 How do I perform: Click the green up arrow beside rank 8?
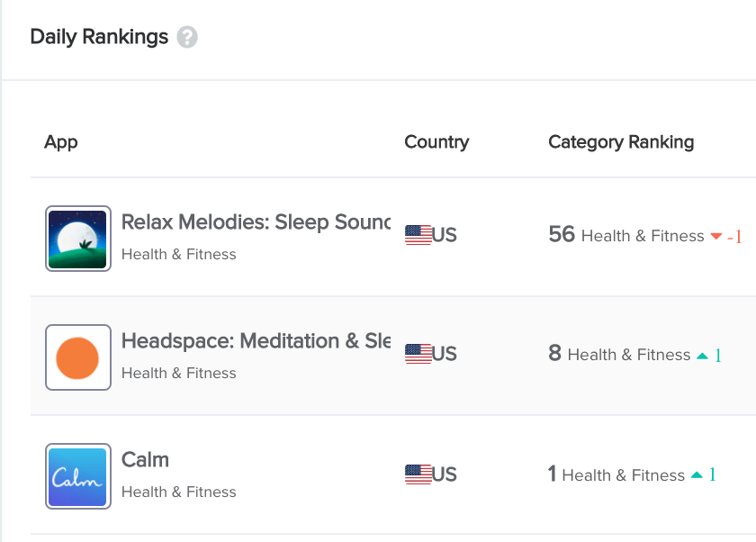pos(703,356)
